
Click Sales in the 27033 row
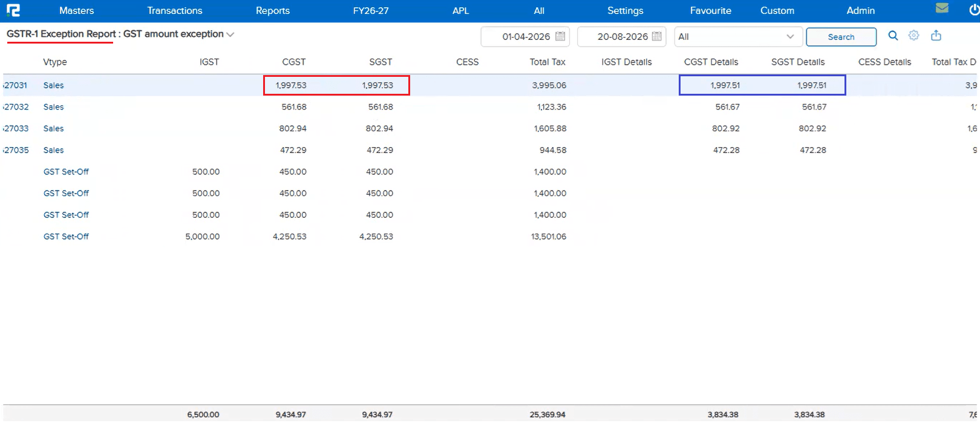pos(53,128)
